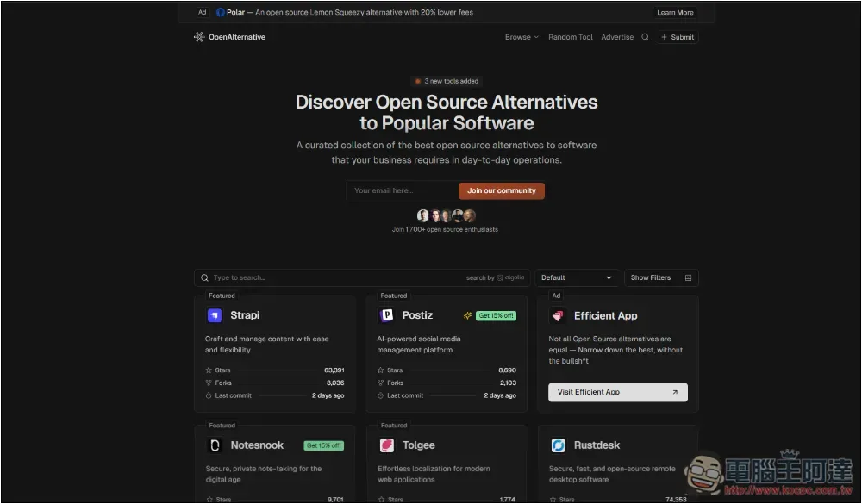Image resolution: width=862 pixels, height=504 pixels.
Task: Open Random Tool from navigation
Action: [x=571, y=37]
